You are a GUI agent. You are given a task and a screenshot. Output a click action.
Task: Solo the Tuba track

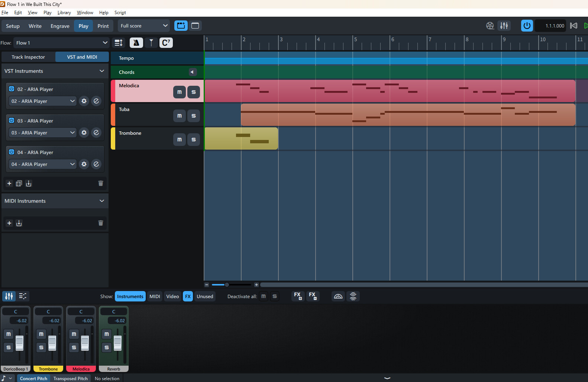[194, 116]
